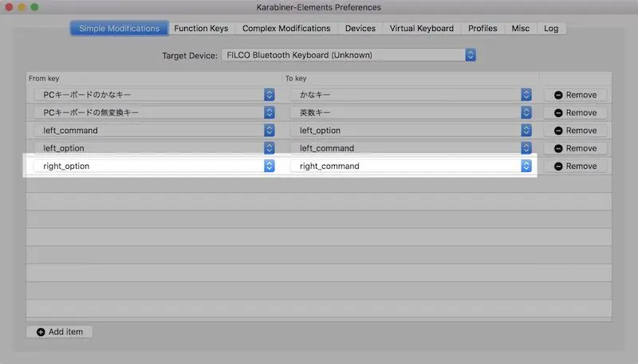Open the From key dropdown showing PCキーボードの無変換キー
This screenshot has width=638, height=364.
154,112
